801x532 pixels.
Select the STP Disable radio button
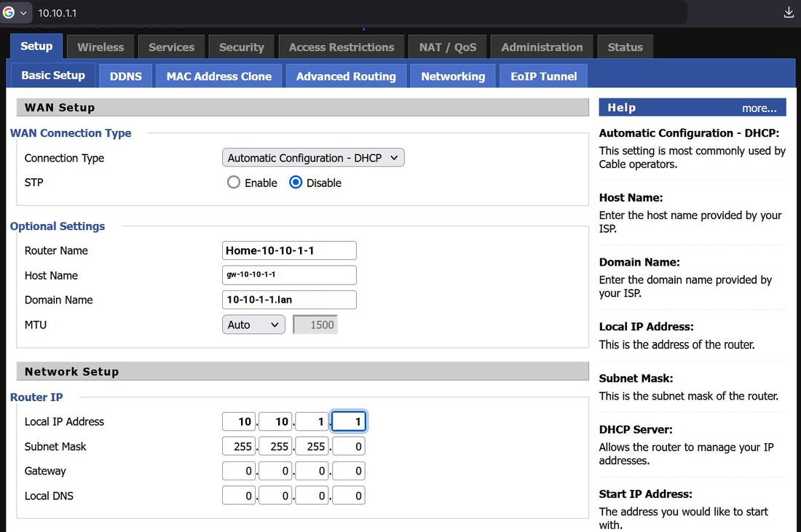tap(296, 182)
